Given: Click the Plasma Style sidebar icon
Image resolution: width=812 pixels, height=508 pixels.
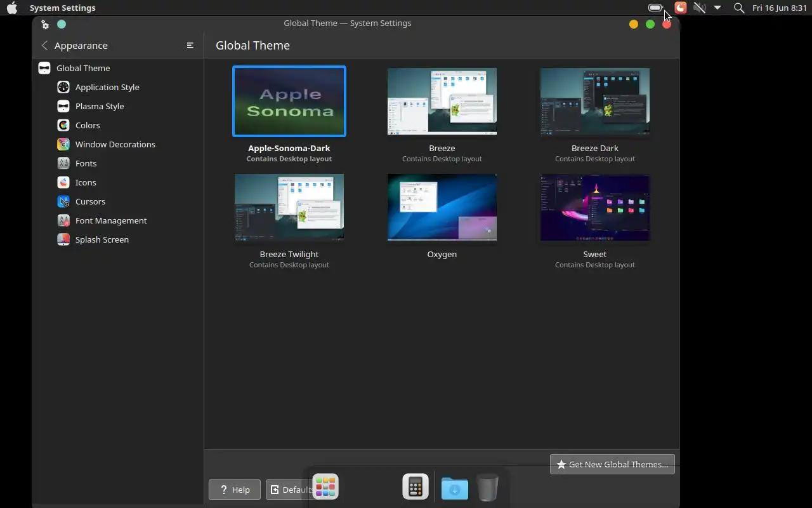Looking at the screenshot, I should tap(63, 106).
